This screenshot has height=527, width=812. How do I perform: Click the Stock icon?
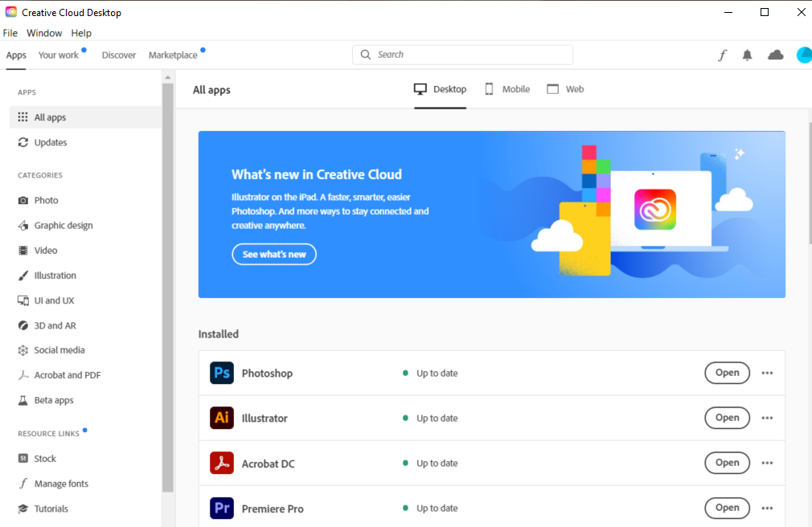coord(23,458)
